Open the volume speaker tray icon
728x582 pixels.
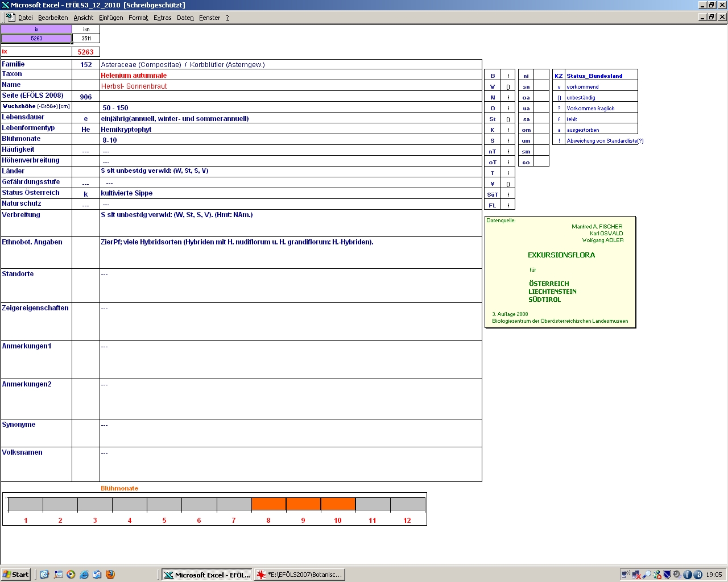tap(677, 575)
